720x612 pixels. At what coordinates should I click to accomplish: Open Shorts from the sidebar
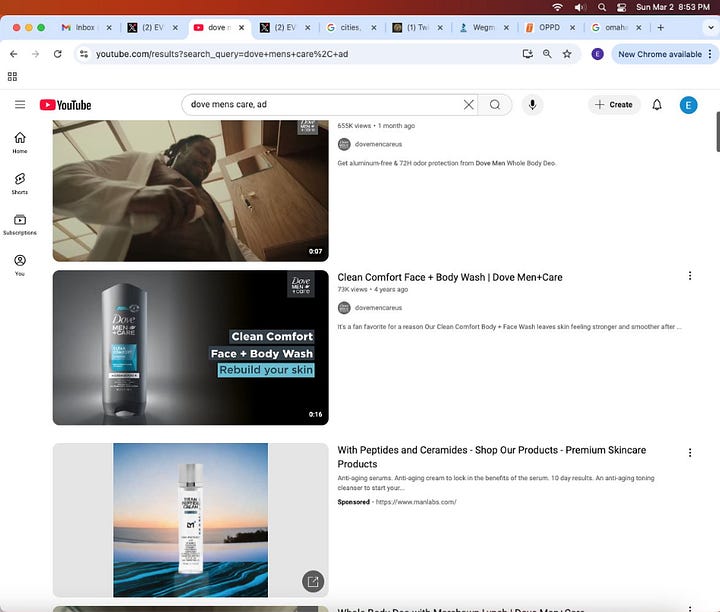(20, 184)
